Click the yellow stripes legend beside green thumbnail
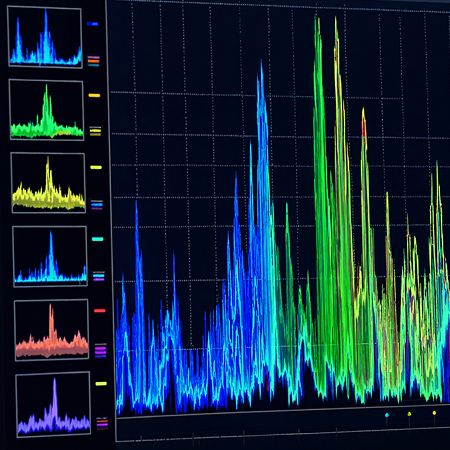The image size is (450, 450). pyautogui.click(x=95, y=131)
